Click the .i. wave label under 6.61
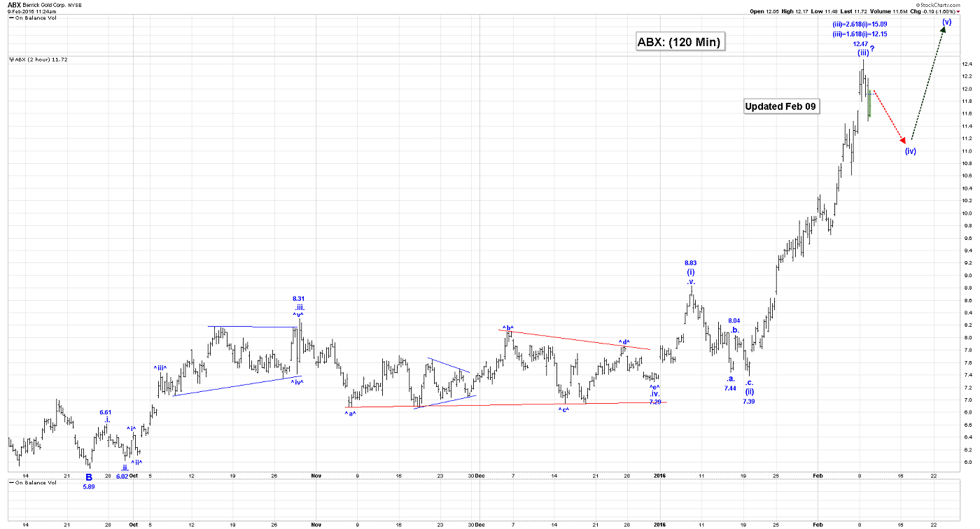The image size is (980, 529). click(x=106, y=421)
